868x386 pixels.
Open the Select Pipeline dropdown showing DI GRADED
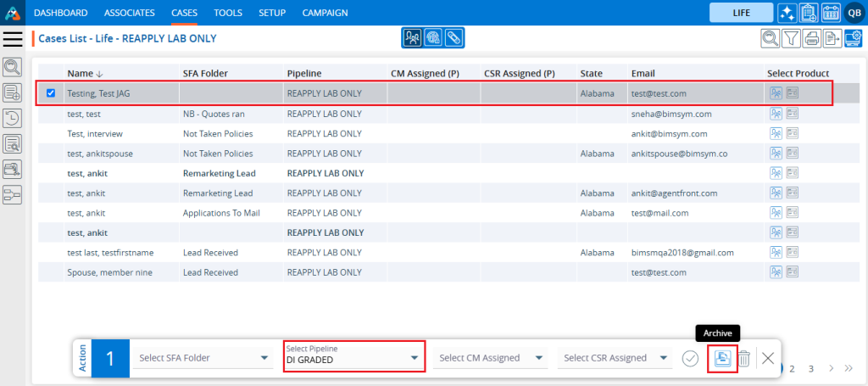pos(353,358)
